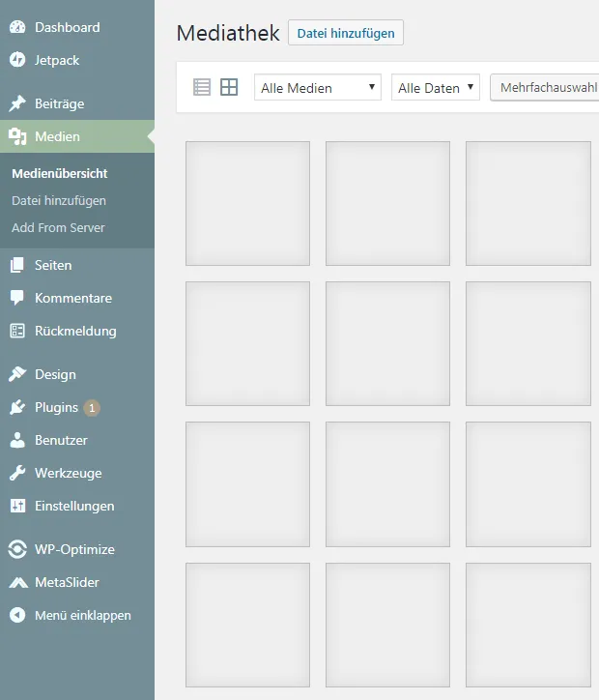Click the Mehrfachauswahl button
This screenshot has width=599, height=700.
tap(545, 87)
